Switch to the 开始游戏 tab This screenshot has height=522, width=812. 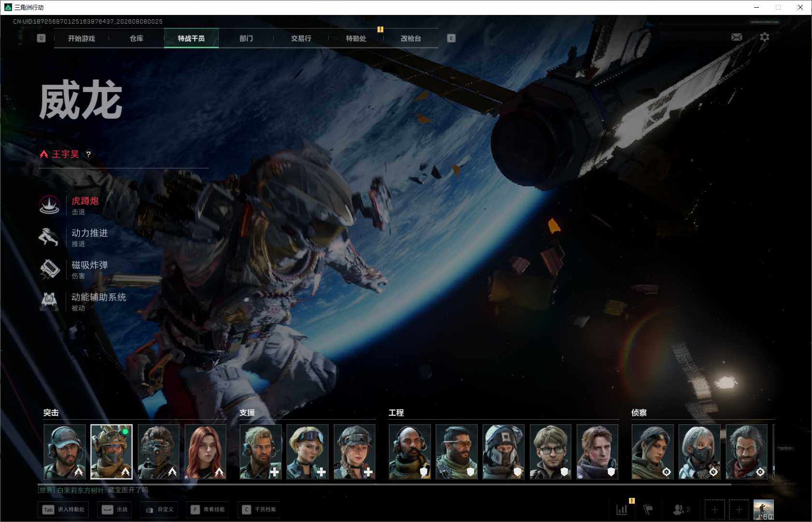click(x=82, y=38)
